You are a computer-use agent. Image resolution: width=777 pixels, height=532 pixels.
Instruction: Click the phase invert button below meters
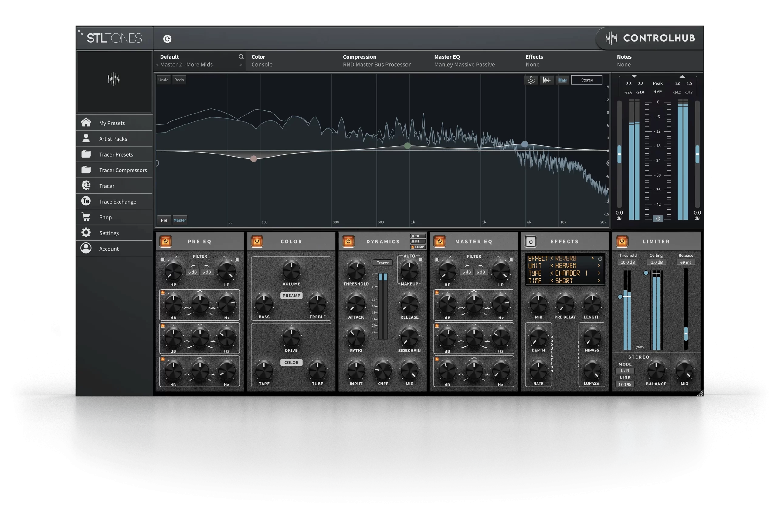point(658,218)
